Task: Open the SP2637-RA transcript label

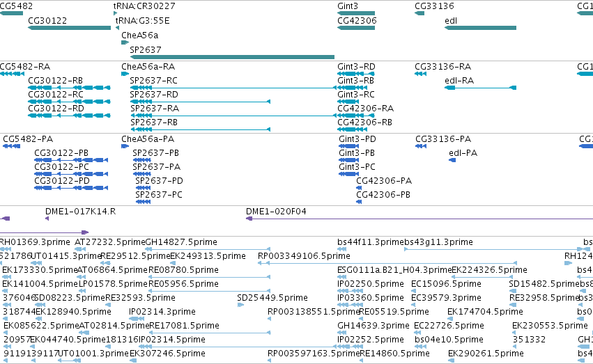Action: (155, 109)
